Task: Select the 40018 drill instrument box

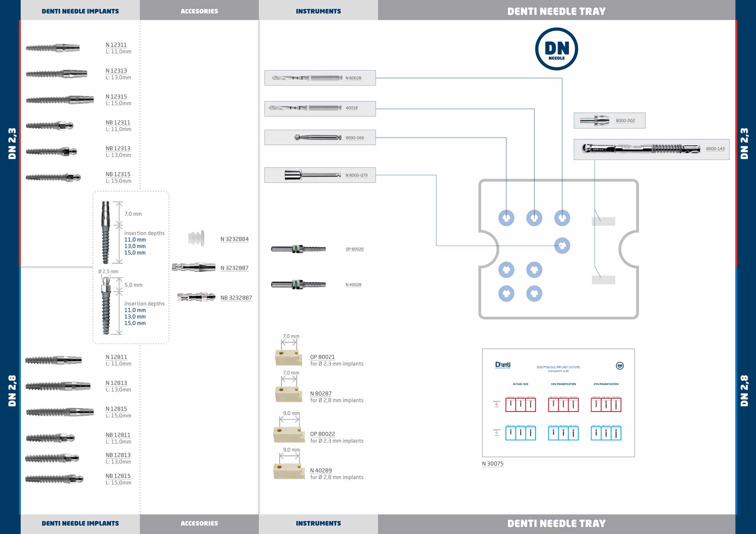Action: (320, 108)
